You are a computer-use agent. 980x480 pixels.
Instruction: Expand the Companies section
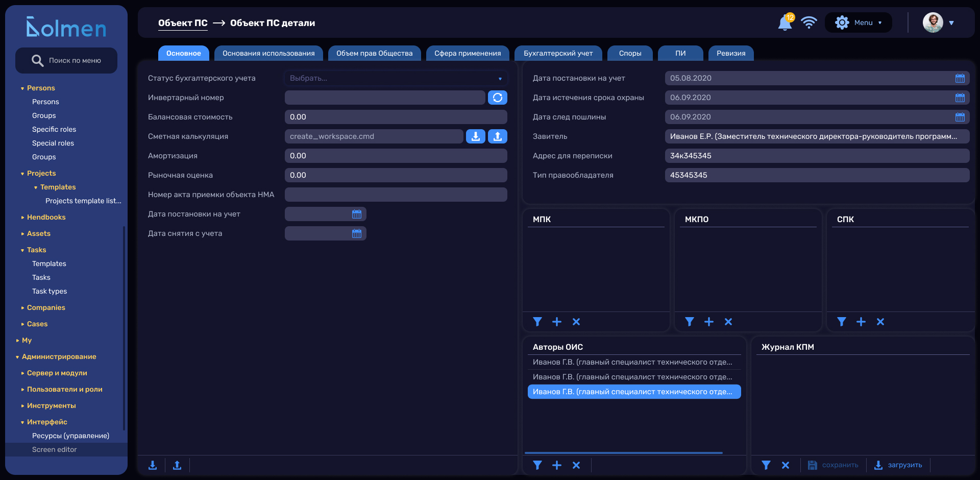[x=22, y=308]
